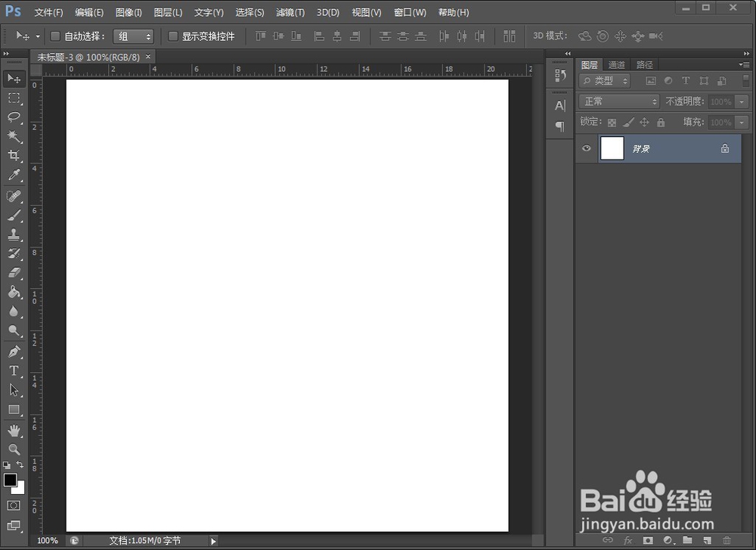756x550 pixels.
Task: Reset default foreground and background colors
Action: pos(6,465)
